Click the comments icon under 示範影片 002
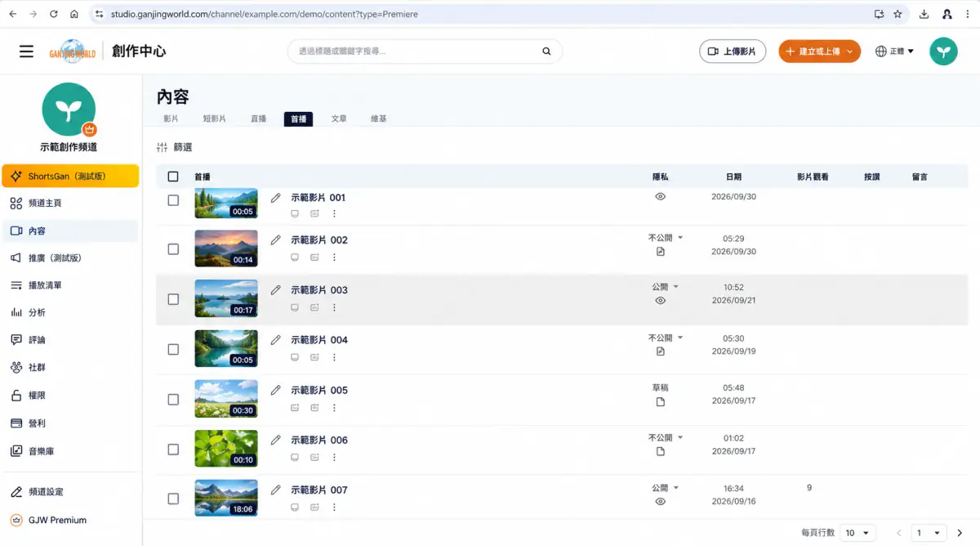The image size is (980, 546). [295, 257]
